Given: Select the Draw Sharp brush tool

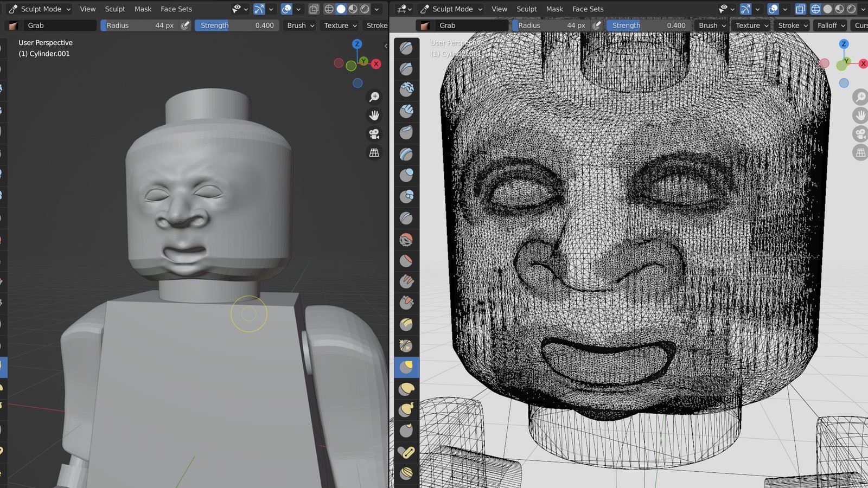Looking at the screenshot, I should point(406,69).
